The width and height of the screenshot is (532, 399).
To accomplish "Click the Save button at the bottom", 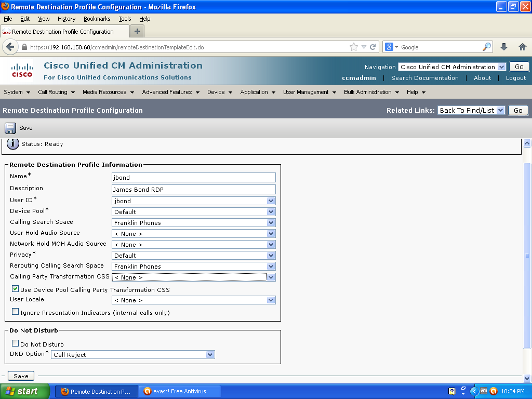I will pyautogui.click(x=21, y=376).
